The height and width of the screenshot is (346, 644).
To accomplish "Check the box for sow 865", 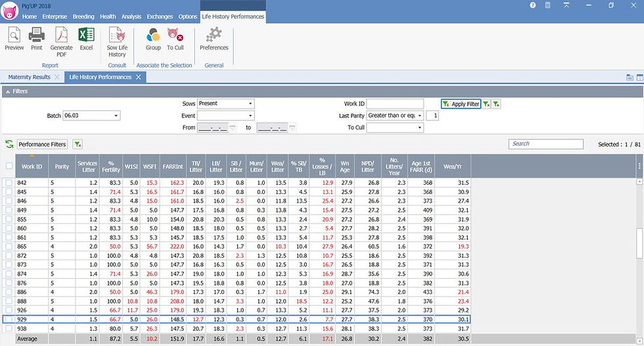I will point(9,247).
